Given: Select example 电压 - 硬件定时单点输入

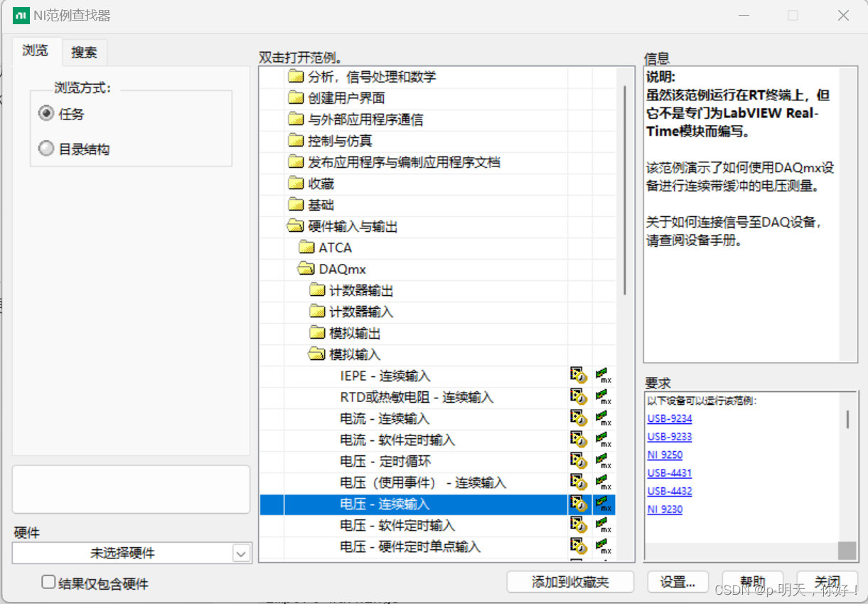Looking at the screenshot, I should pyautogui.click(x=410, y=546).
